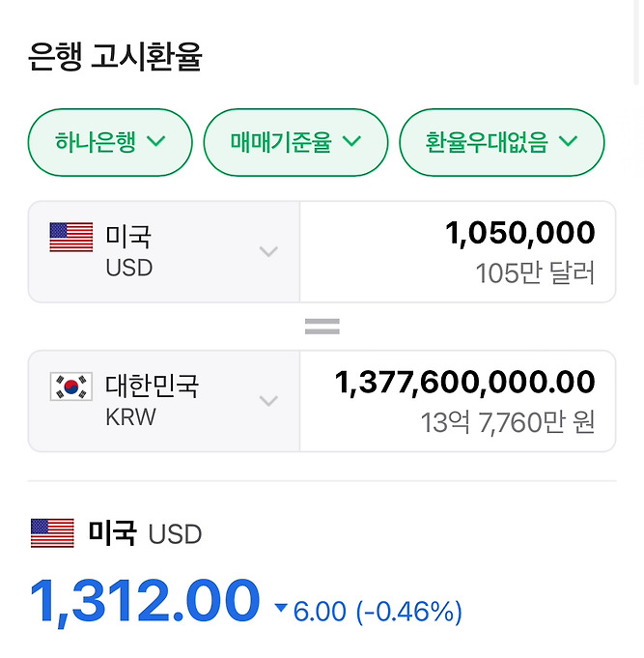644x658 pixels.
Task: Click the chevron inside 하나은행 pill
Action: coord(156,141)
